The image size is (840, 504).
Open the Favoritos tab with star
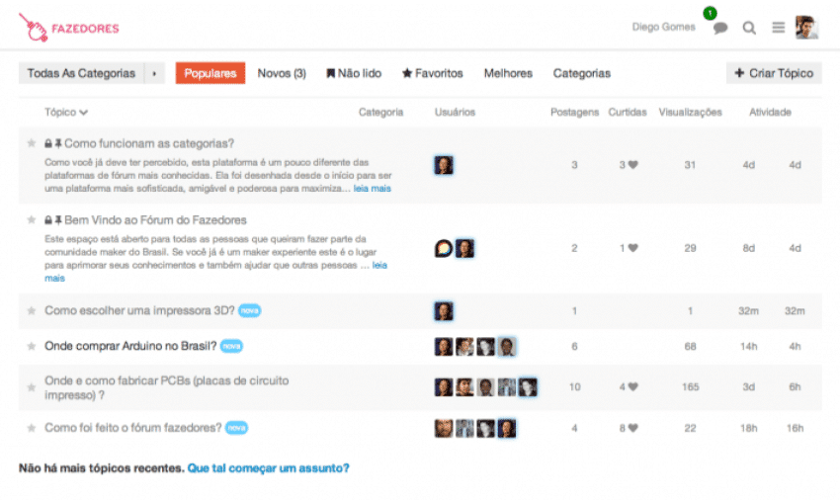point(432,73)
